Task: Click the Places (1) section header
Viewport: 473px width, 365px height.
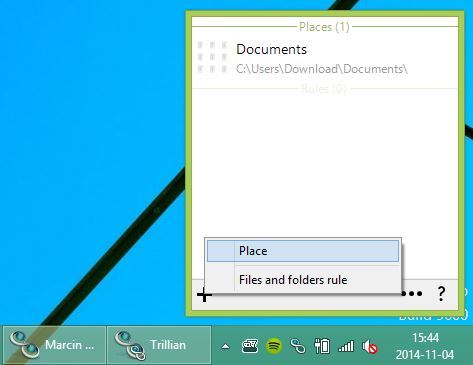Action: tap(324, 27)
